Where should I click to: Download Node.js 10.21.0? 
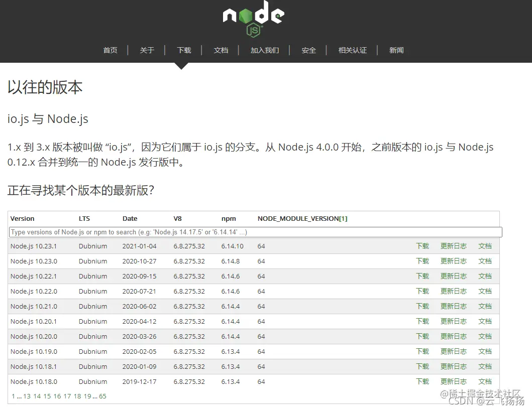[x=423, y=306]
